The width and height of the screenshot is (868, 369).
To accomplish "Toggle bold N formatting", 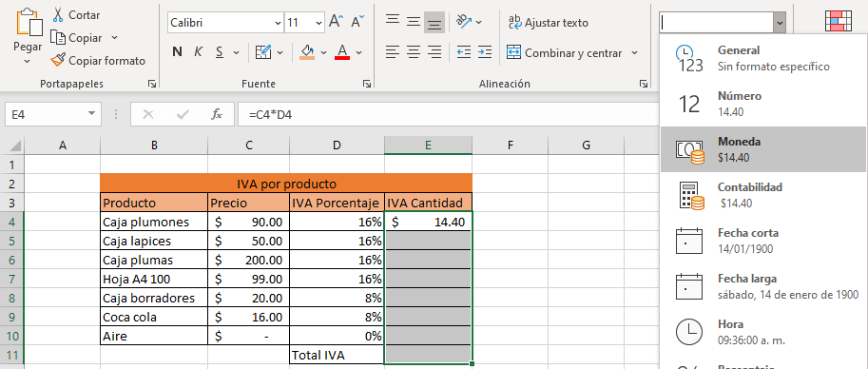I will point(177,52).
